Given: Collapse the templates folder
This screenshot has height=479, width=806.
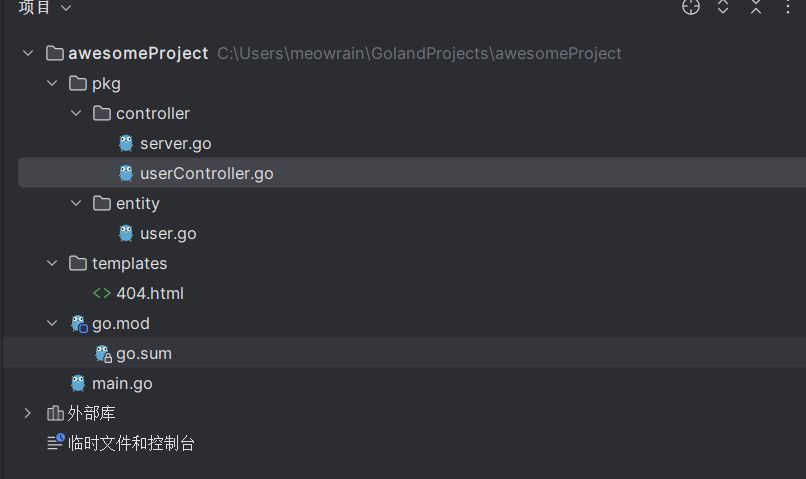Looking at the screenshot, I should [x=52, y=263].
